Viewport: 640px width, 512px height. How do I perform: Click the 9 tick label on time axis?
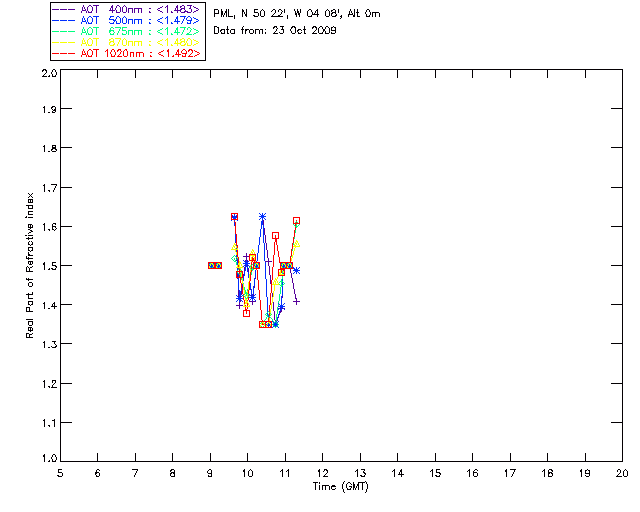coord(210,473)
